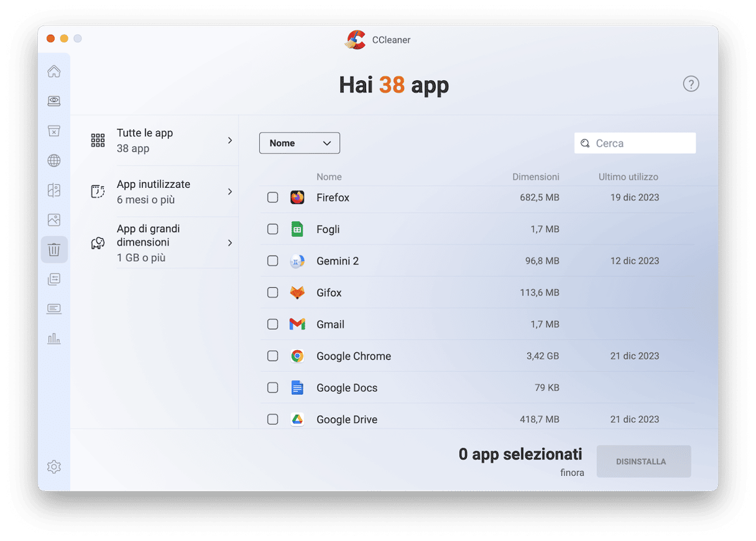Click the 682,5 MB size value
Viewport: 756px width, 541px height.
540,197
